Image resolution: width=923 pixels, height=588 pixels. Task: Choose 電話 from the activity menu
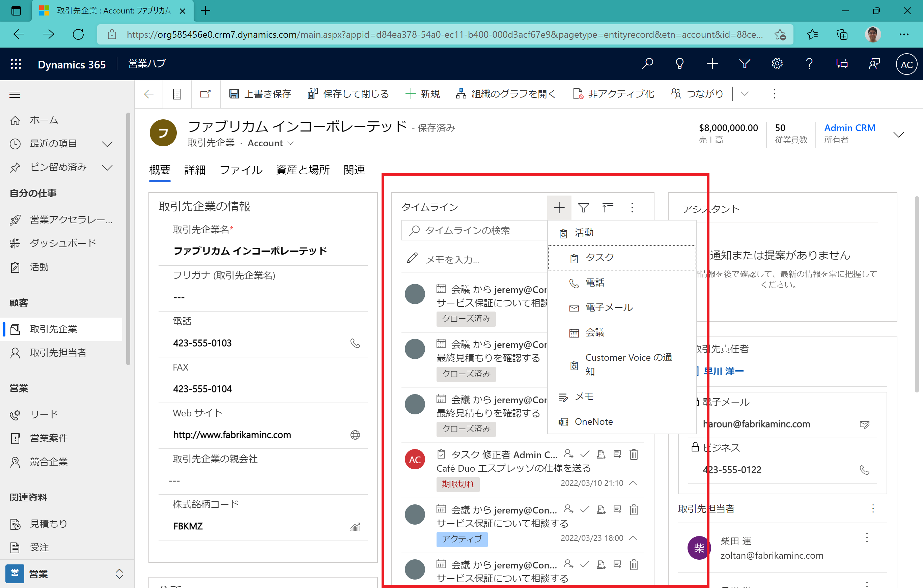tap(622, 283)
